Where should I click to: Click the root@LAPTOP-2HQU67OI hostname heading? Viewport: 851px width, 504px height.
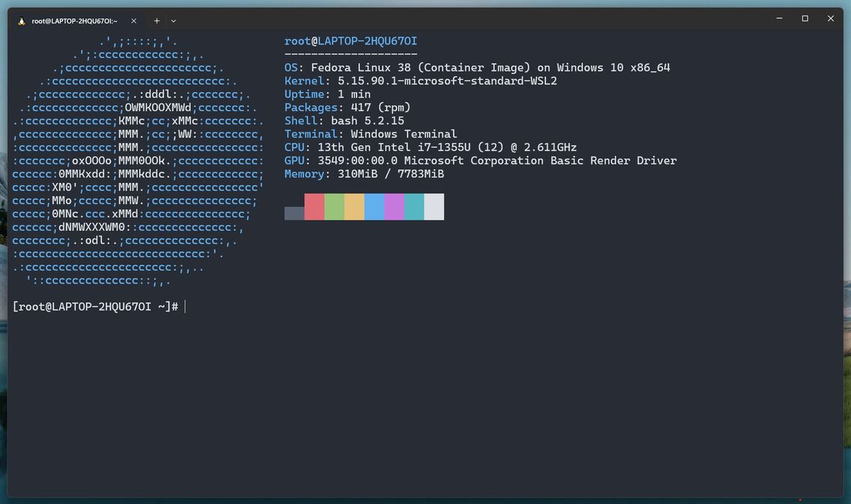click(x=350, y=40)
